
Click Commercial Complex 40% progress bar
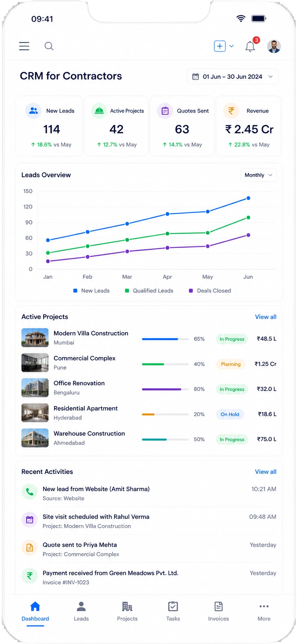[x=166, y=364]
